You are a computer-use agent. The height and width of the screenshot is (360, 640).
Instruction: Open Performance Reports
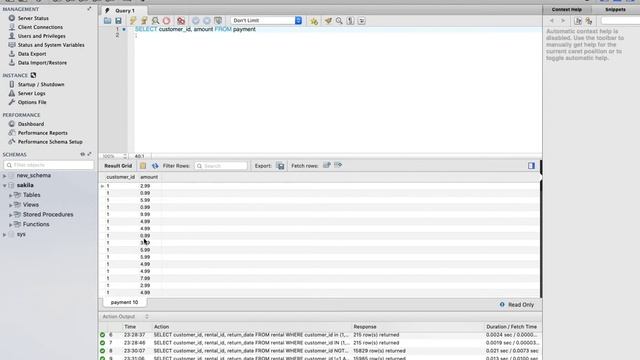42,133
